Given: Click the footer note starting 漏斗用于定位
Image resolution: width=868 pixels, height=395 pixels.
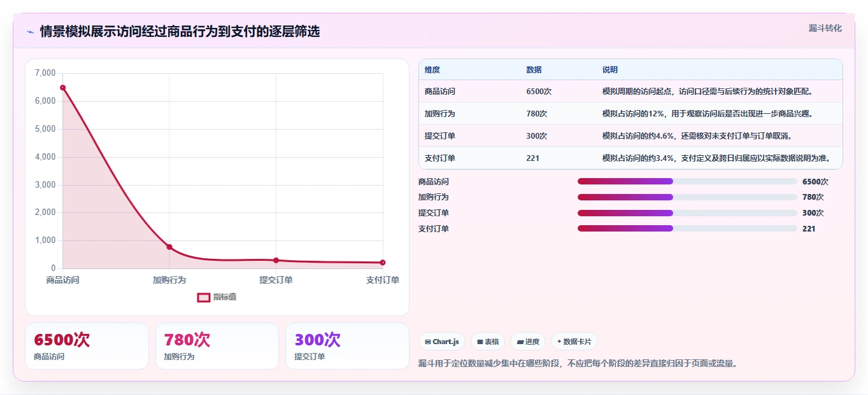Looking at the screenshot, I should point(578,364).
